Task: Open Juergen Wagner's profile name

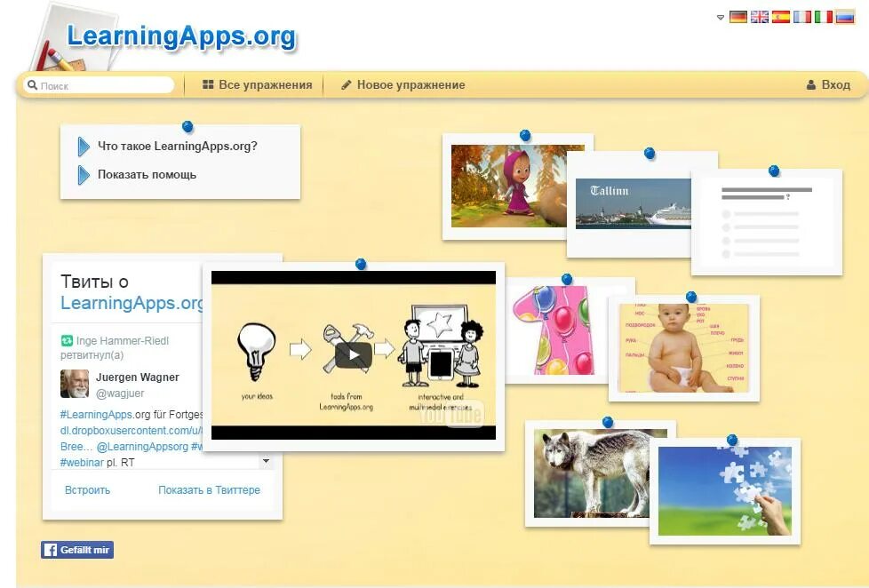Action: coord(138,377)
